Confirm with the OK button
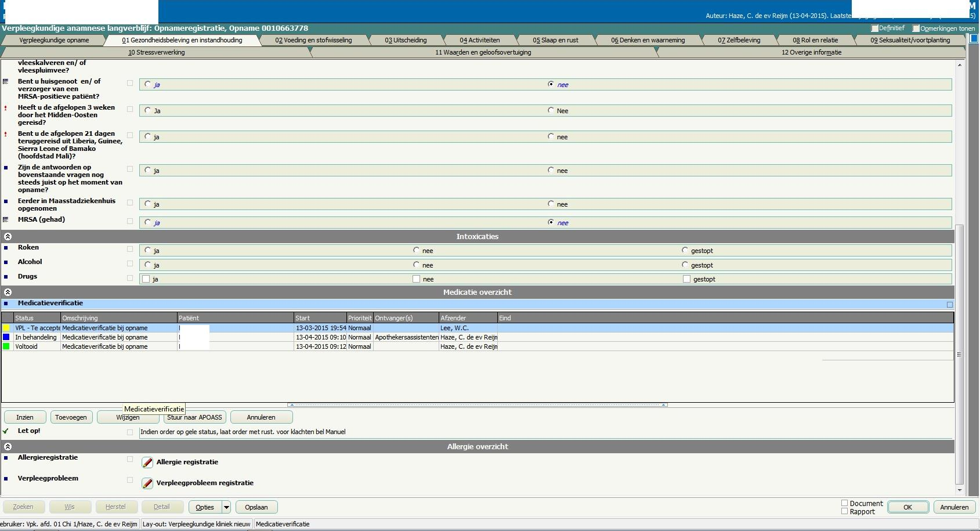Viewport: 980px width, 531px height. pyautogui.click(x=907, y=507)
